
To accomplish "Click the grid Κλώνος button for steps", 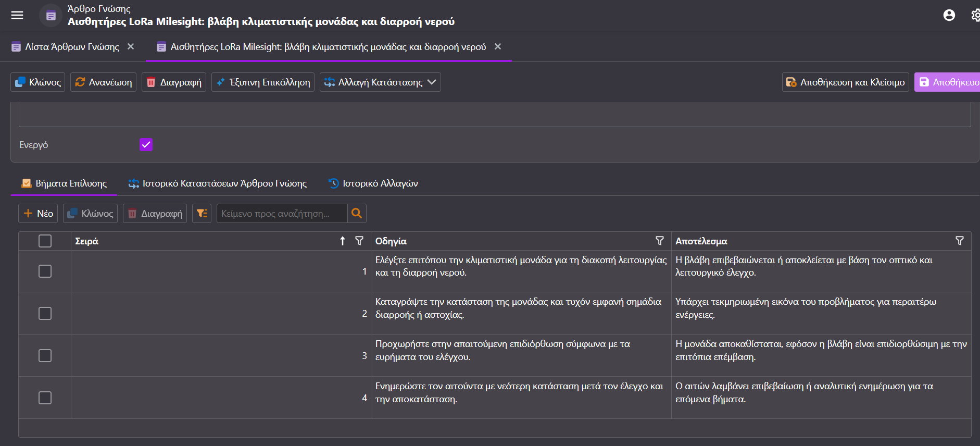I will click(x=90, y=213).
